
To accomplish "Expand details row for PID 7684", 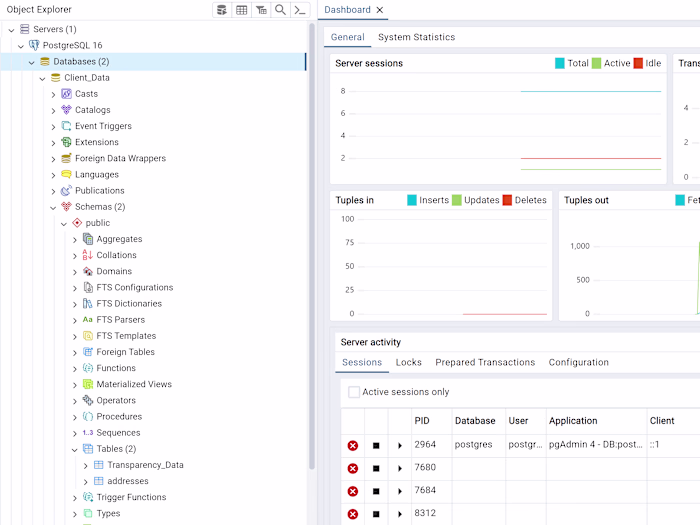I will (400, 491).
